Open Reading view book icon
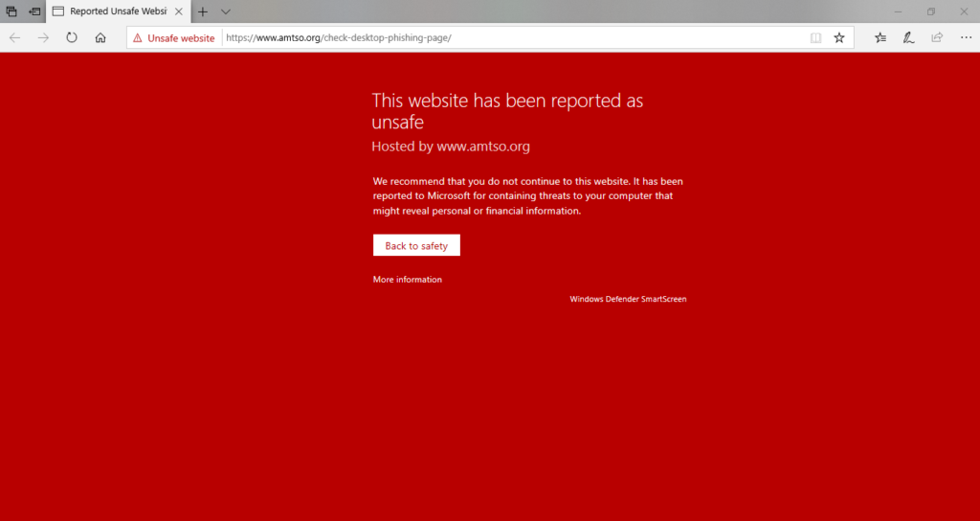980x521 pixels. point(815,37)
